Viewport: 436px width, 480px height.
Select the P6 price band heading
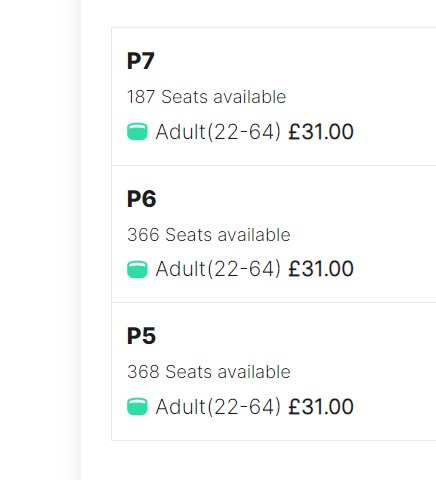pyautogui.click(x=141, y=199)
